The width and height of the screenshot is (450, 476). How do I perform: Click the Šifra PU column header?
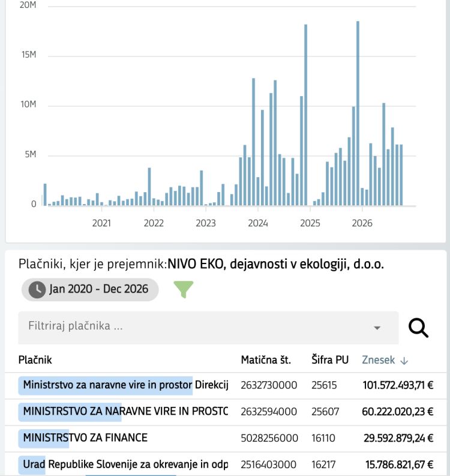[330, 360]
